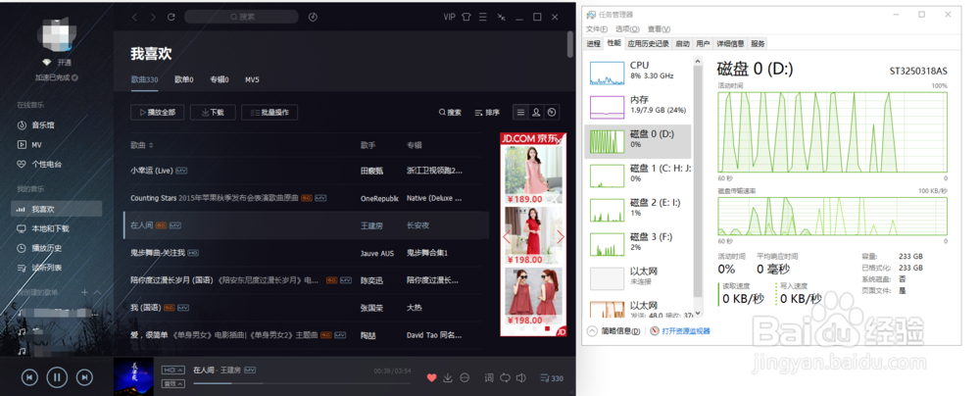
Task: Open the skin (shirt) icon in title bar
Action: tap(466, 17)
